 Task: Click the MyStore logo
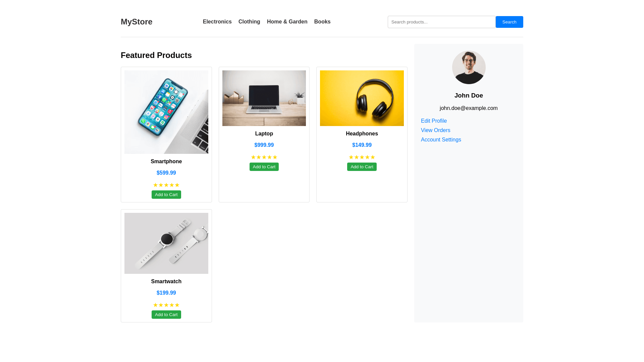click(137, 22)
